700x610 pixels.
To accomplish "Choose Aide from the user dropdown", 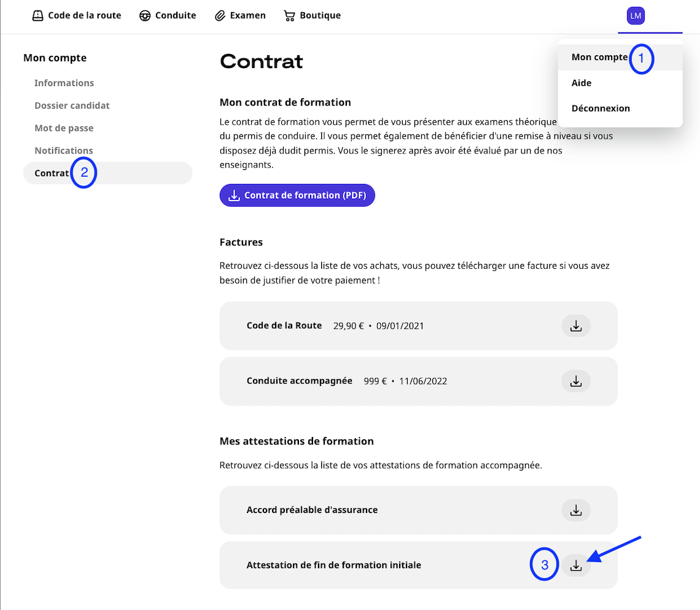I will 581,83.
